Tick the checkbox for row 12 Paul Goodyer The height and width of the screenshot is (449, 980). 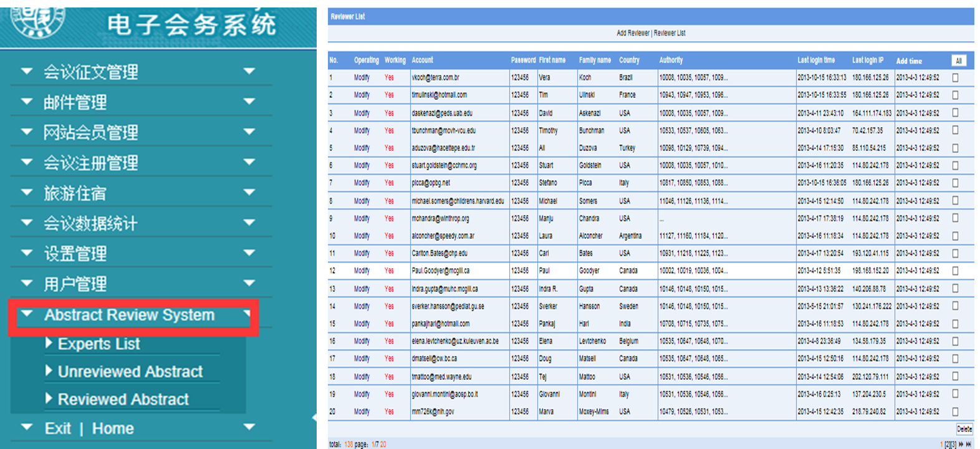955,271
